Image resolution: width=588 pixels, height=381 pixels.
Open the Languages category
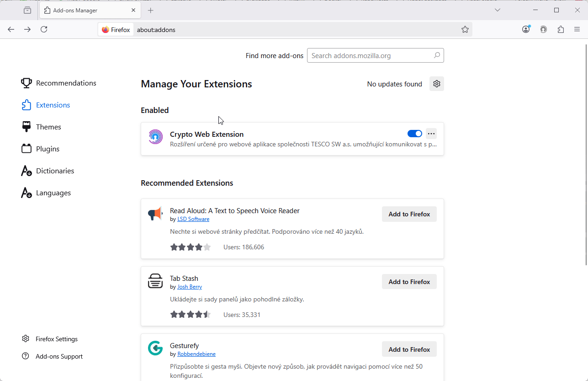[x=46, y=193]
